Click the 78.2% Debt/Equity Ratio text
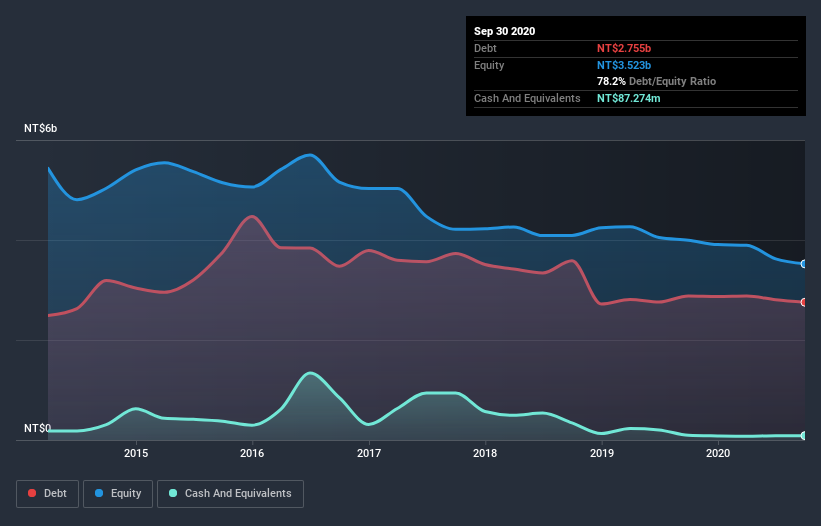Screen dimensions: 821x526 (657, 81)
